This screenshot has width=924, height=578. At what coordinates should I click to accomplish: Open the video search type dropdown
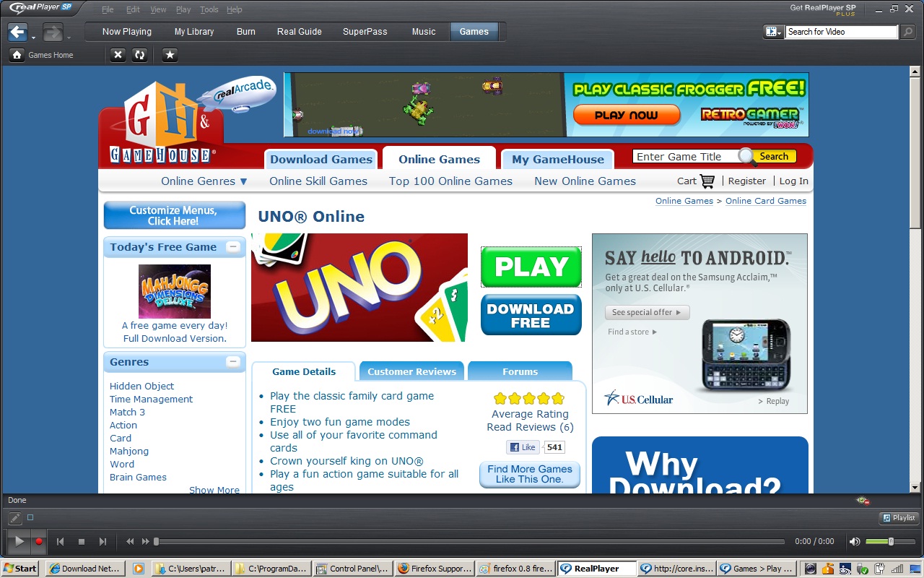point(774,32)
